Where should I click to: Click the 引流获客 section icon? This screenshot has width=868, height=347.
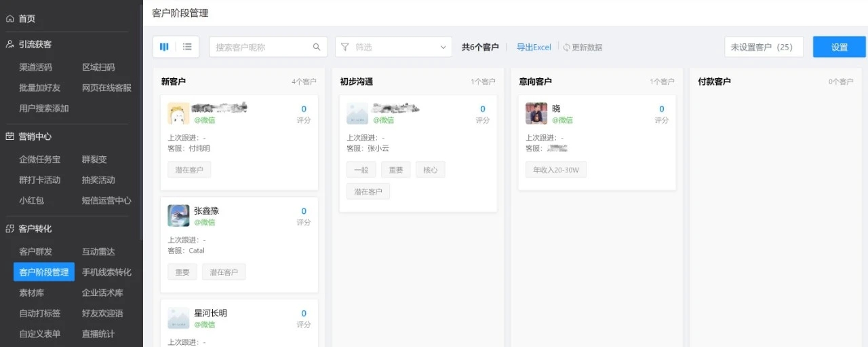(9, 44)
